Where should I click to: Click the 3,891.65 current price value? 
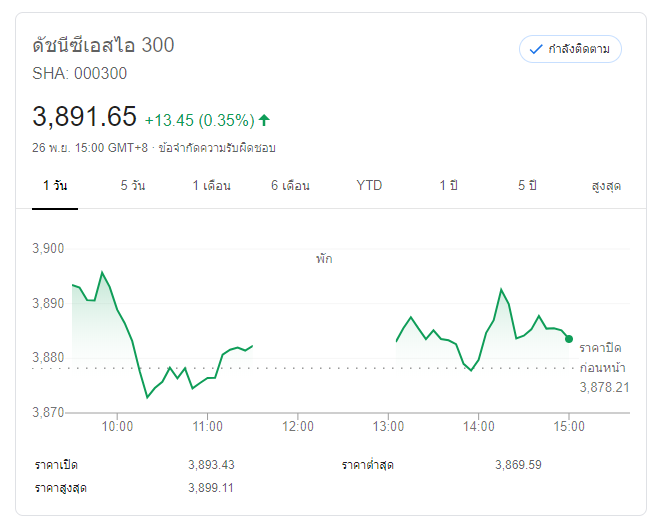(x=84, y=117)
